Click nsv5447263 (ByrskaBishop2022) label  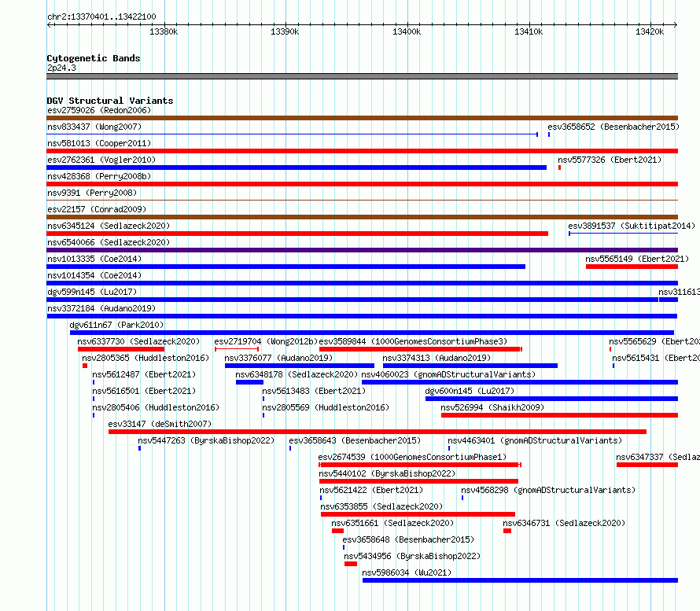click(206, 440)
